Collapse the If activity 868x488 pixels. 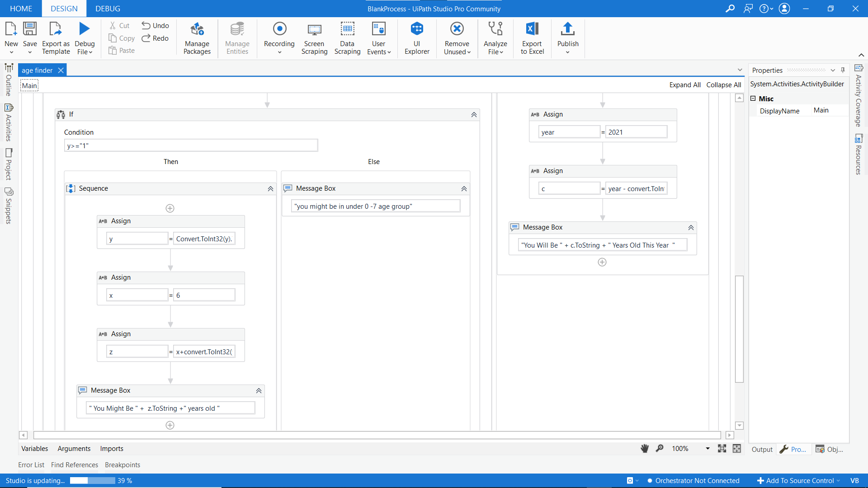pos(474,115)
